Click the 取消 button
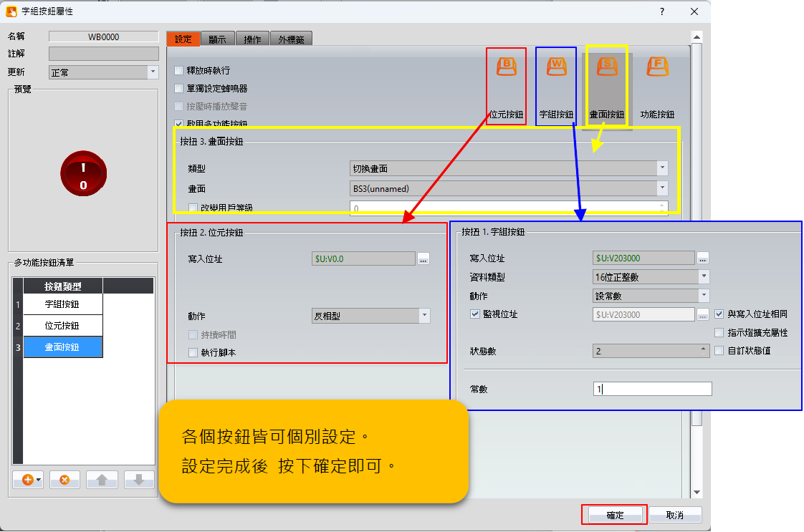The image size is (804, 532). pyautogui.click(x=675, y=516)
